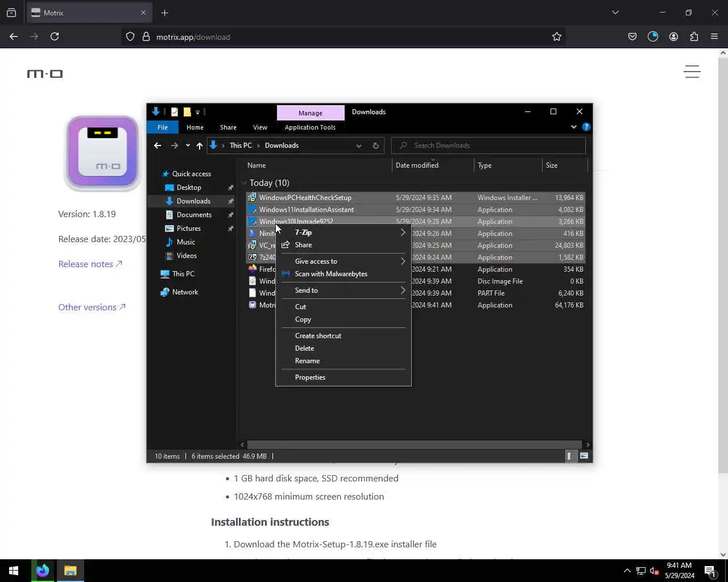728x582 pixels.
Task: Expand the Send to submenu
Action: (344, 290)
